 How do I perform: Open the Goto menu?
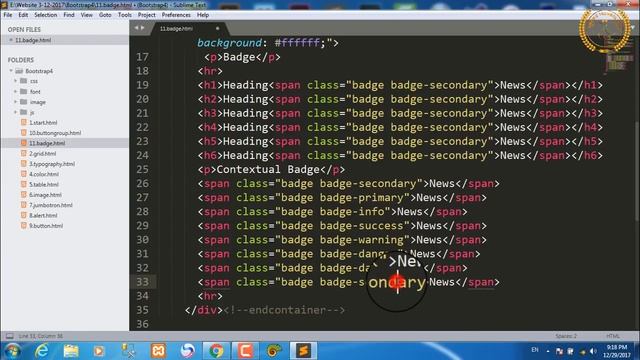point(105,15)
